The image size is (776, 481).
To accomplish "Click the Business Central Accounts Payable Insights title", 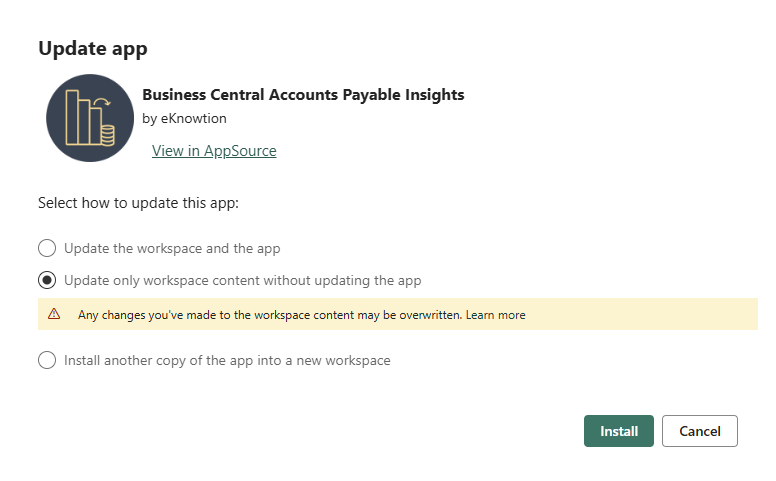I will (x=303, y=95).
